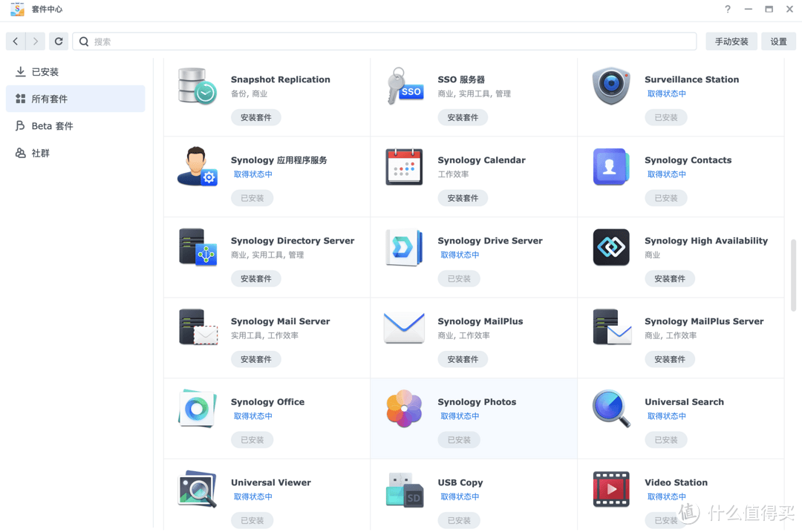Screen dimensions: 802x532
Task: Click the 已安装 button under Surveillance Station
Action: click(666, 117)
